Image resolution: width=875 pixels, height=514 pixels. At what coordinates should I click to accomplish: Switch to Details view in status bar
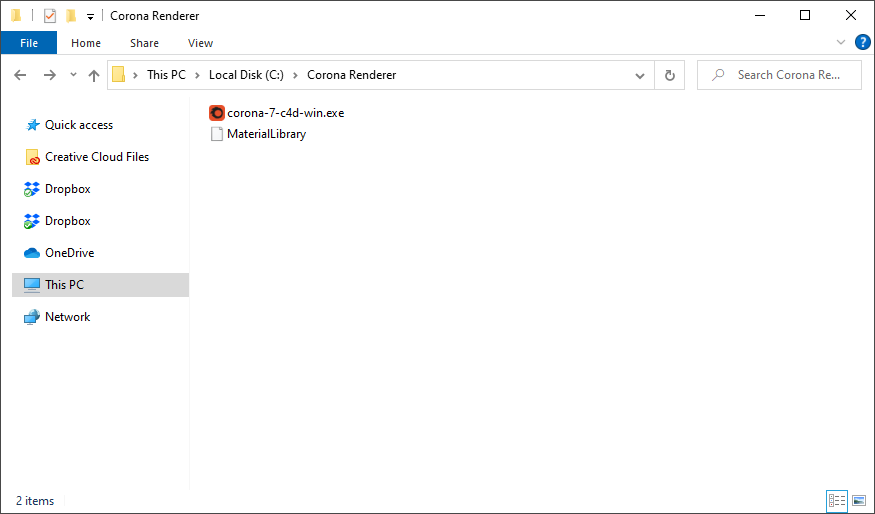coord(836,501)
